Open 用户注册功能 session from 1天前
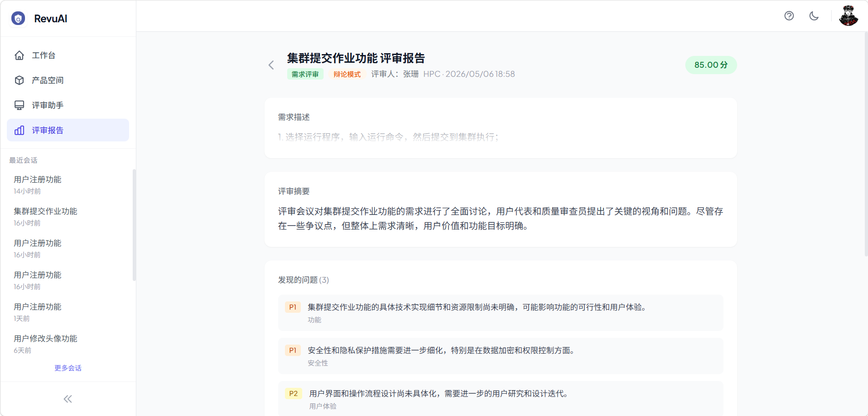This screenshot has width=868, height=416. pyautogui.click(x=68, y=312)
